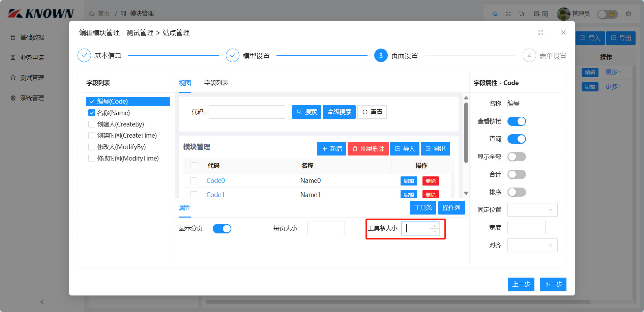Jump to step 4 表单设置
The width and height of the screenshot is (644, 312).
point(545,56)
